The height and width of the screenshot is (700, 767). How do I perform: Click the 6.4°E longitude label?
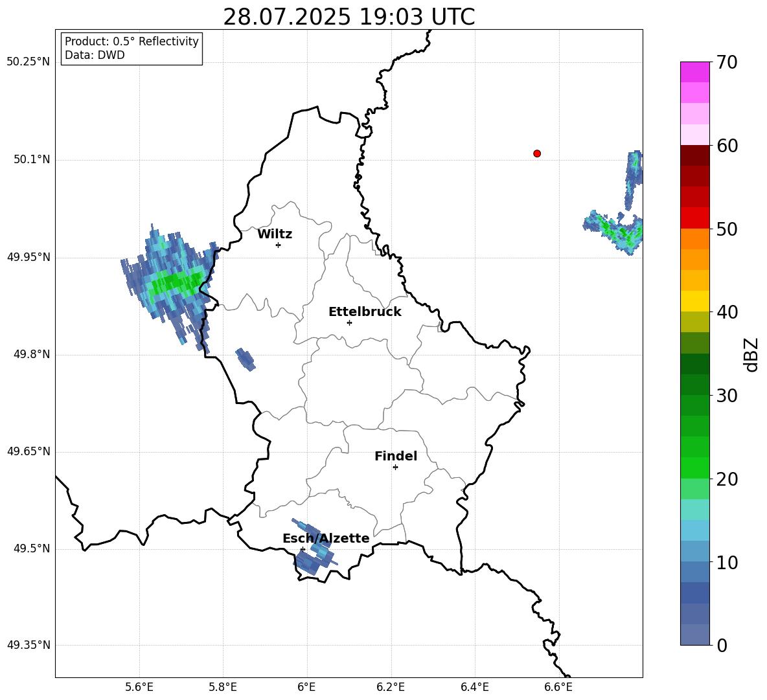point(474,687)
